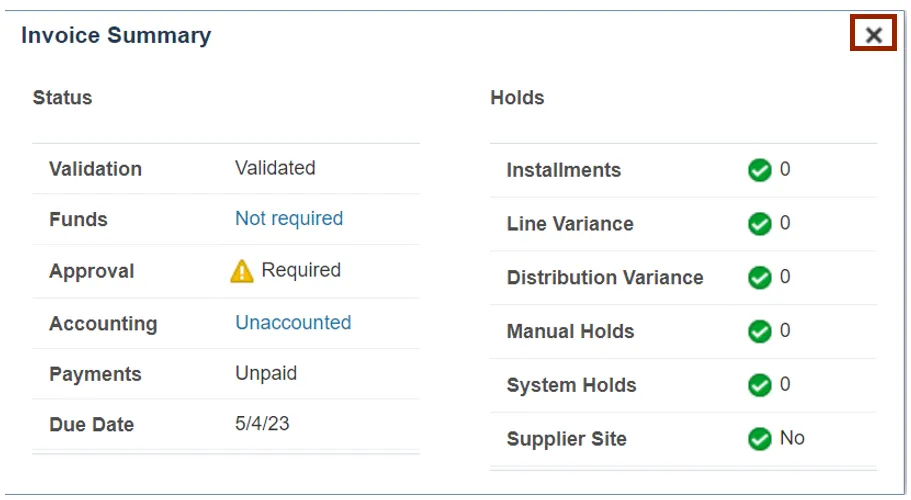Click the Approval 'Required' status text
The image size is (911, 500).
(301, 270)
